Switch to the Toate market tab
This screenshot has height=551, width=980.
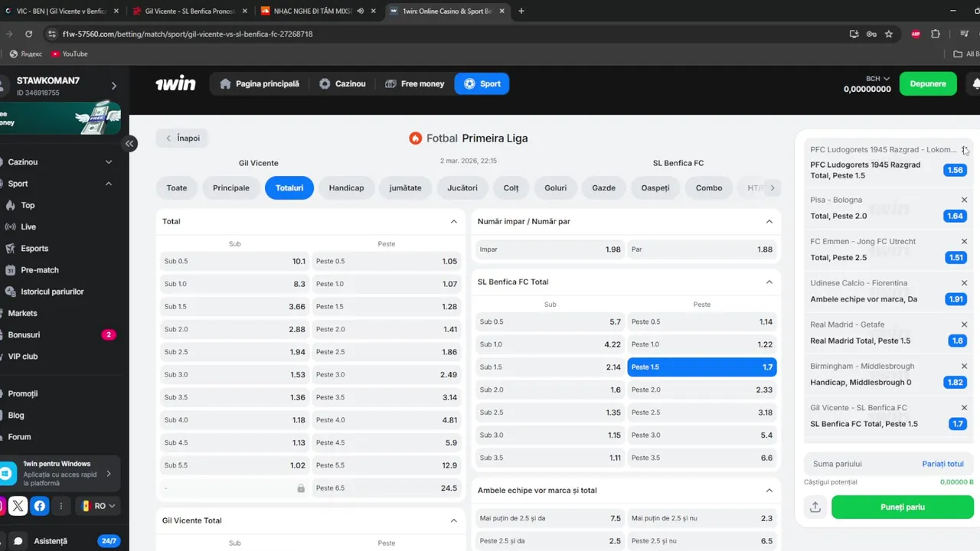pos(177,187)
